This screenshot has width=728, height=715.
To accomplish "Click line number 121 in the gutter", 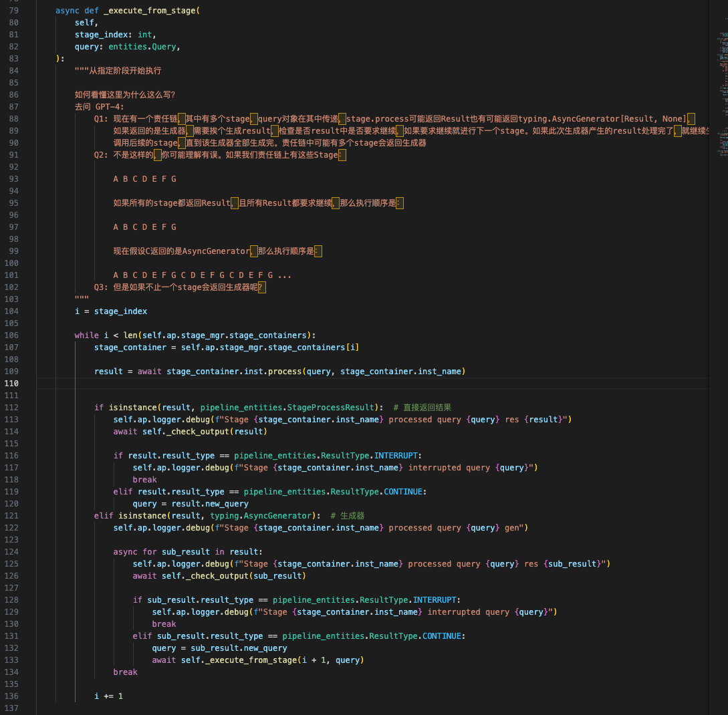I will point(12,516).
